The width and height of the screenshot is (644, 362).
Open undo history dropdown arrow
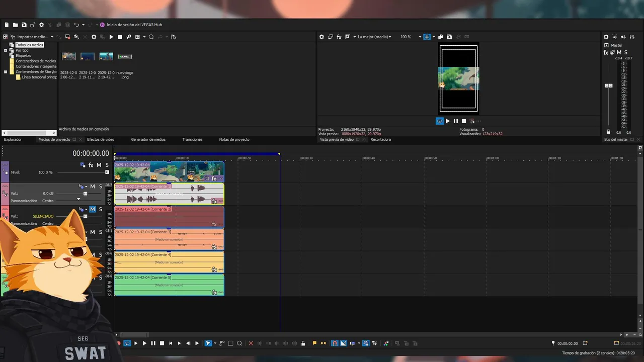coord(83,25)
